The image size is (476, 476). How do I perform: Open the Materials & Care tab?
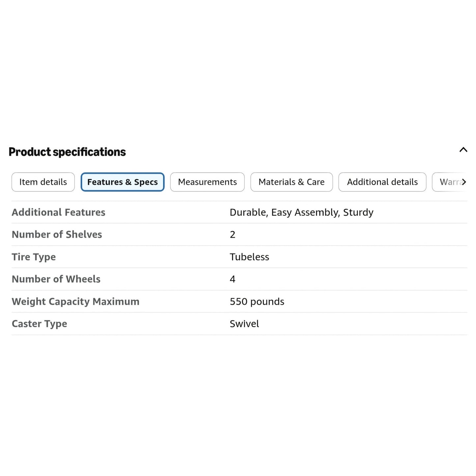click(x=292, y=182)
